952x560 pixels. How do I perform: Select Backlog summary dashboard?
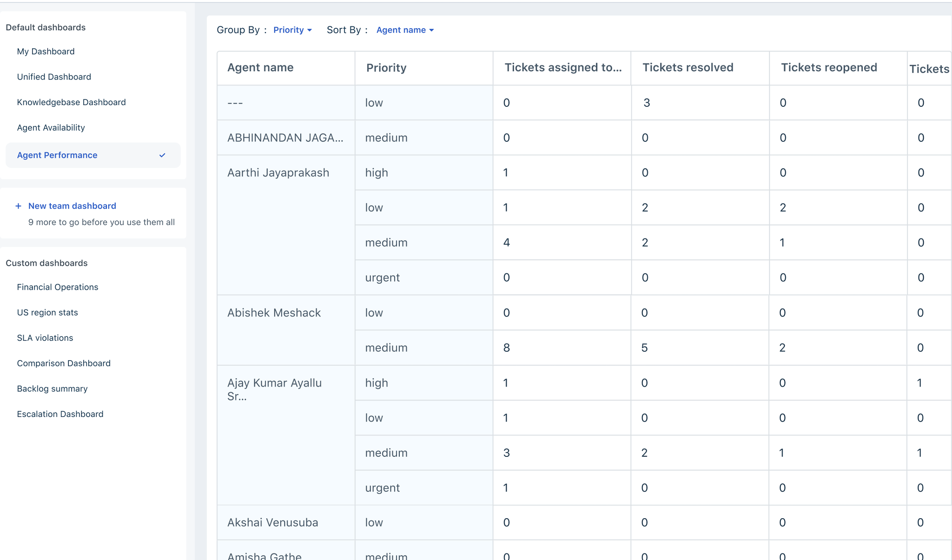click(x=52, y=389)
